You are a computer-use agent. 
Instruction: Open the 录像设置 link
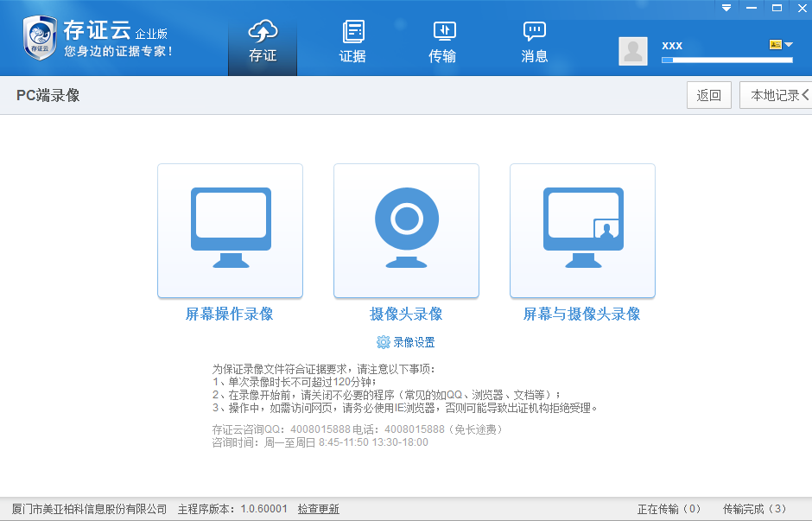point(414,342)
